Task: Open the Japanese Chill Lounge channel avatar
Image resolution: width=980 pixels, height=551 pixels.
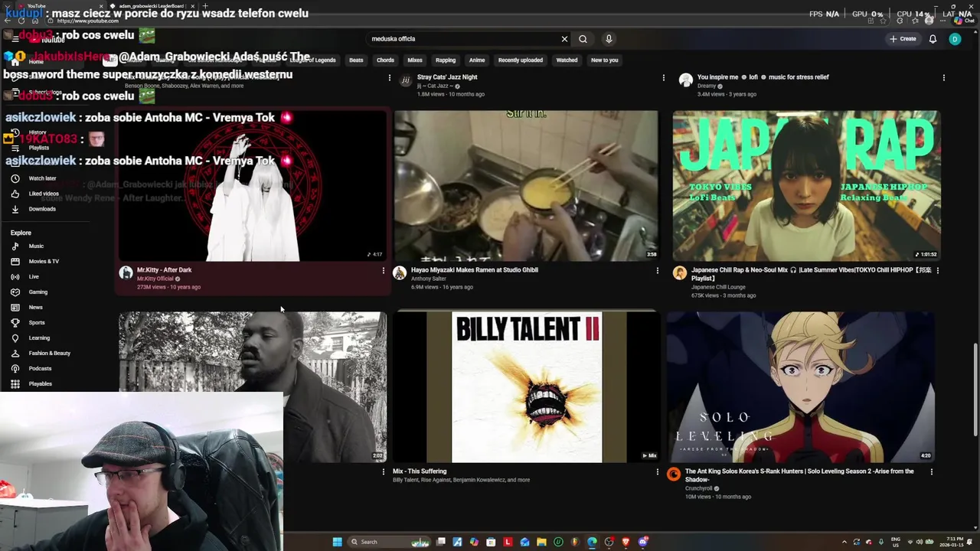Action: click(x=680, y=273)
